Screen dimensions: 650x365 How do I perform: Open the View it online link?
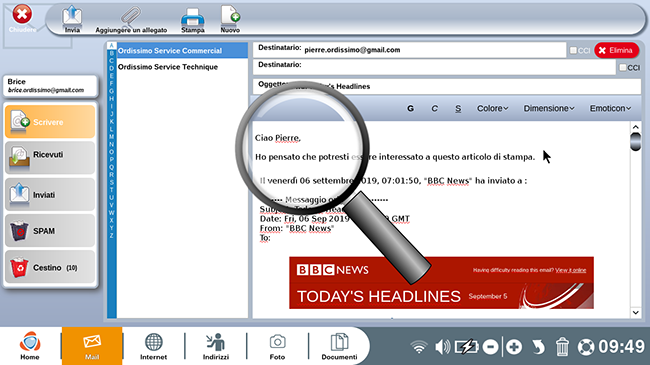pos(571,270)
